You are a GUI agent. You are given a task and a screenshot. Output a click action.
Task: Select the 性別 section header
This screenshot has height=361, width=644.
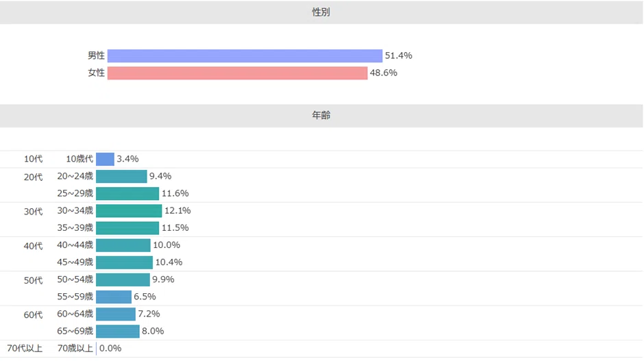[x=321, y=12]
